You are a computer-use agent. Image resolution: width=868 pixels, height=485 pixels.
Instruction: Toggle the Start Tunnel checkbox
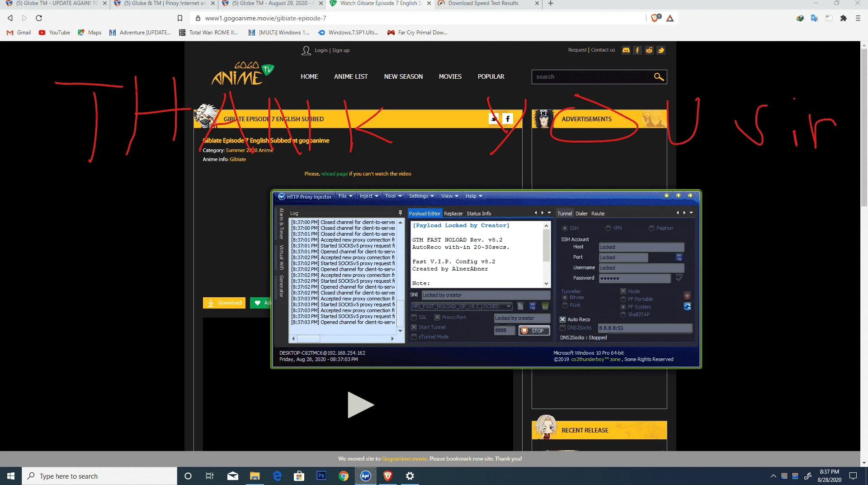[414, 327]
